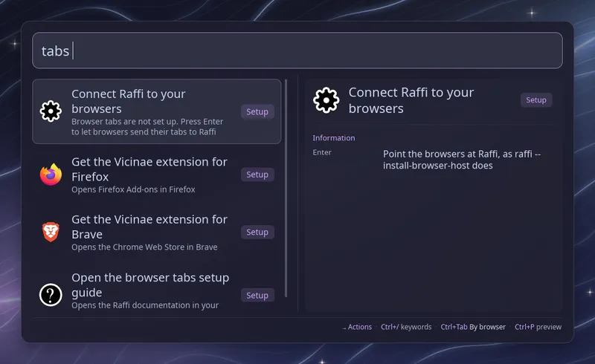Image resolution: width=595 pixels, height=364 pixels.
Task: Select "Connect Raffi to your browsers" result title
Action: click(x=128, y=101)
